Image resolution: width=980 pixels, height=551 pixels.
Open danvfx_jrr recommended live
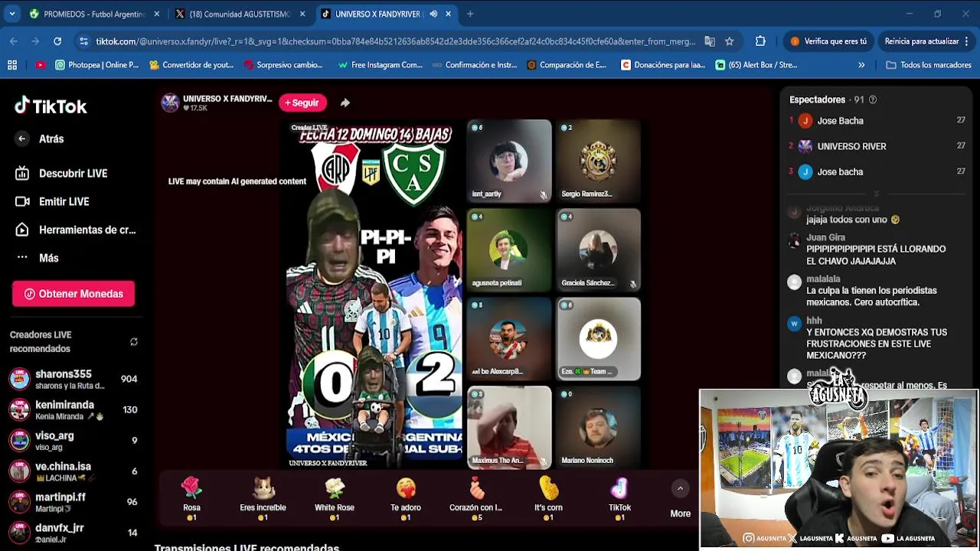coord(73,533)
